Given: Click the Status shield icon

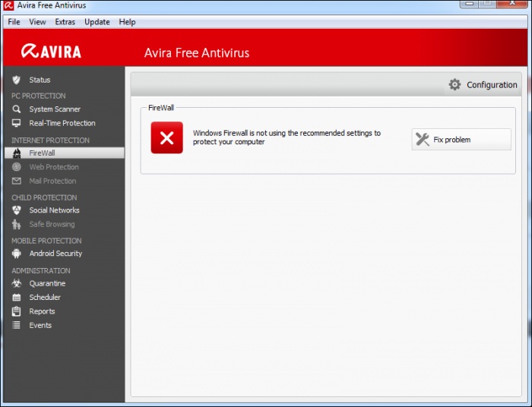Looking at the screenshot, I should point(16,80).
